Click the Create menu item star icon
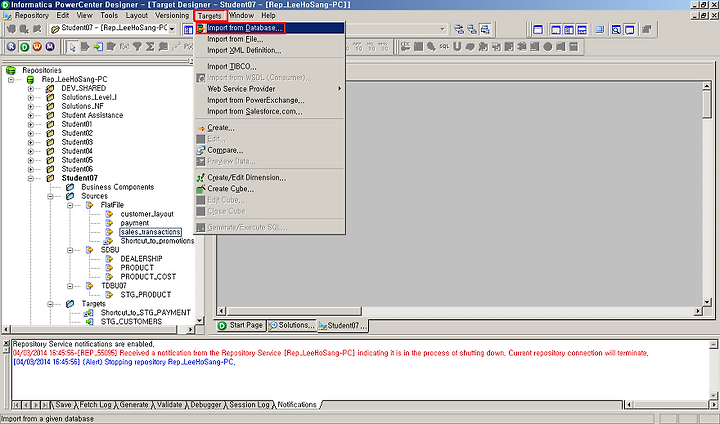This screenshot has height=424, width=720. (201, 128)
